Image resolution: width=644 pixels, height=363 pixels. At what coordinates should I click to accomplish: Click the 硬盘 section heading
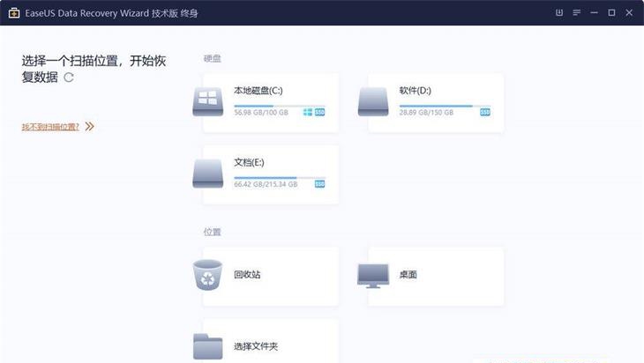(x=213, y=59)
